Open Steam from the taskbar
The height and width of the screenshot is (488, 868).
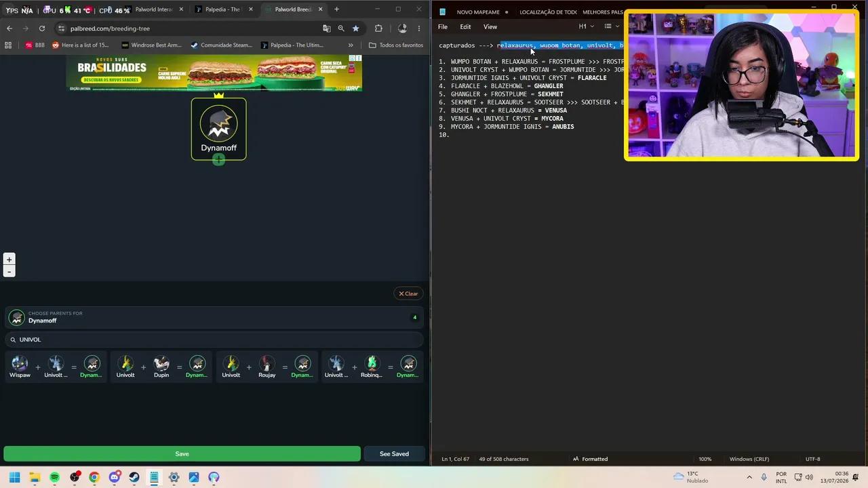134,477
